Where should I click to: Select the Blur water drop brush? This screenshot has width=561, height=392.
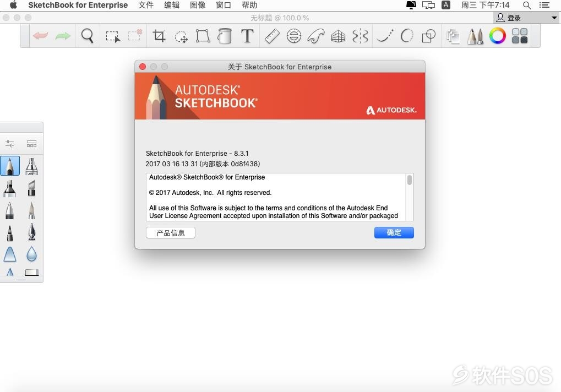pos(31,254)
